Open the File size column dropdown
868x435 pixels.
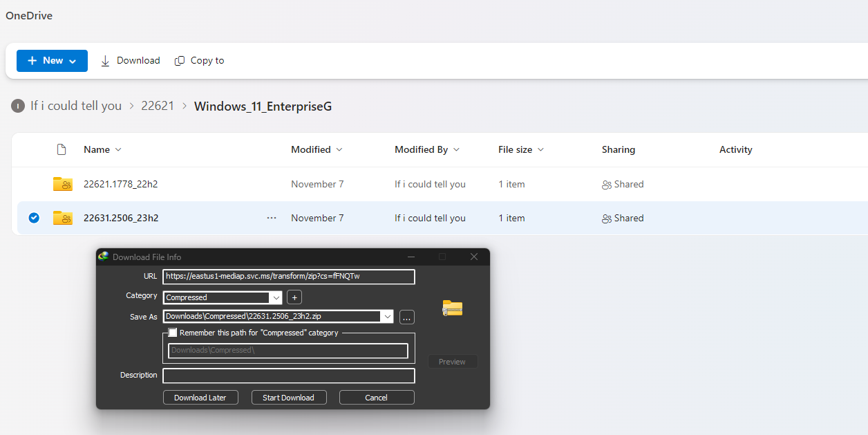click(x=521, y=149)
